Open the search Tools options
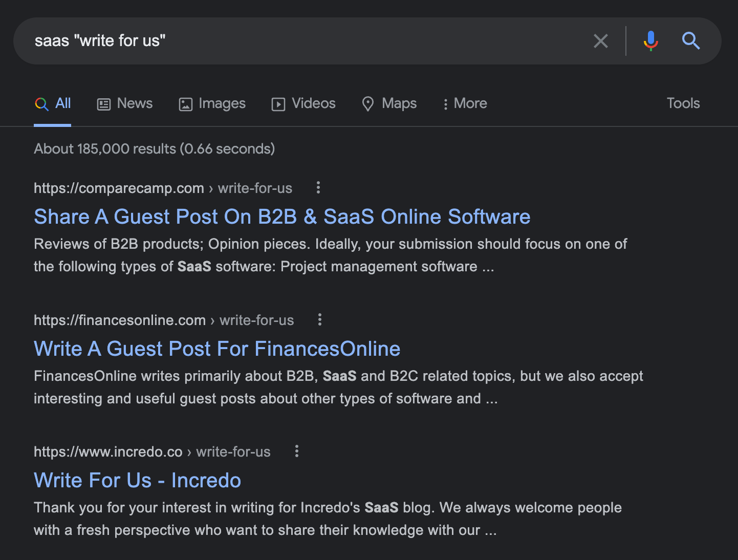This screenshot has height=560, width=738. (683, 103)
